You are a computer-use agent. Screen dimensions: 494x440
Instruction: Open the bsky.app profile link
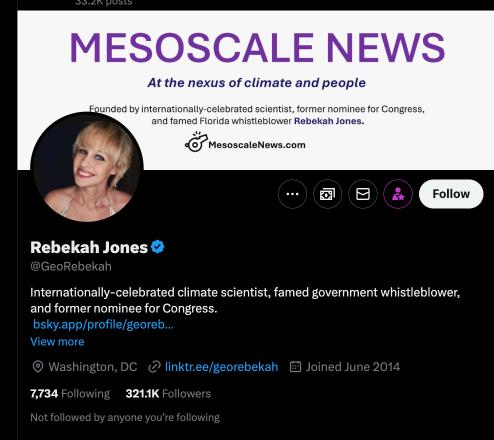[103, 324]
